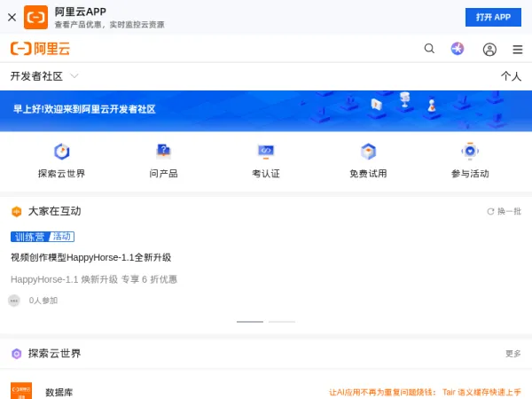Click the 0人参加 text
Viewport: 532px width, 399px height.
click(x=43, y=301)
